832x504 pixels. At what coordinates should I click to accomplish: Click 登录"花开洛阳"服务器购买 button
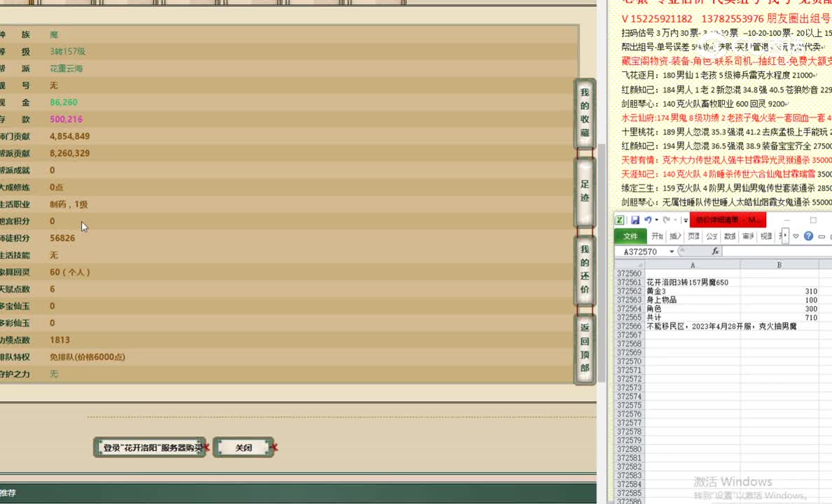[150, 447]
